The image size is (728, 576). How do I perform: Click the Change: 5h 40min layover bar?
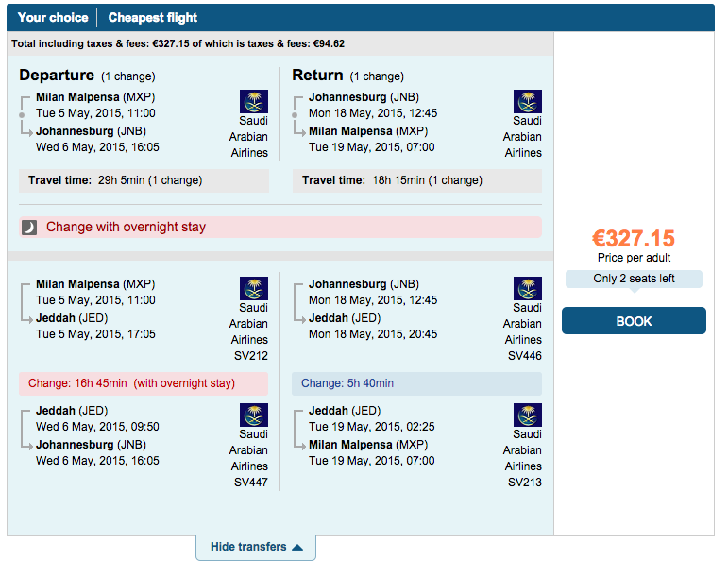pyautogui.click(x=416, y=383)
